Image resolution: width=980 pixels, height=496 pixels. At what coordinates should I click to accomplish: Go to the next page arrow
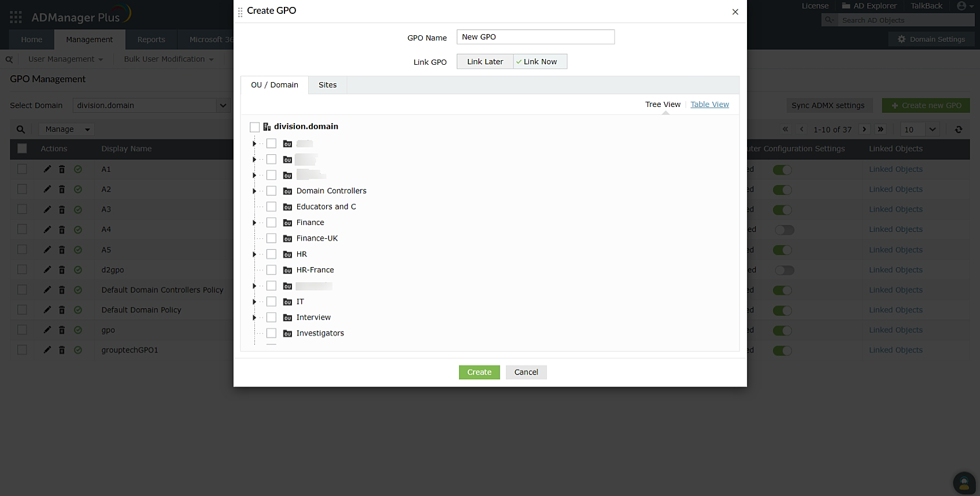[864, 129]
